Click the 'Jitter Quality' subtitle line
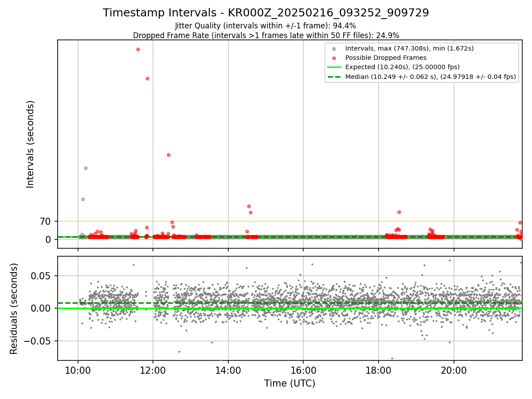Screen dimensions: 532x399 (x=266, y=26)
